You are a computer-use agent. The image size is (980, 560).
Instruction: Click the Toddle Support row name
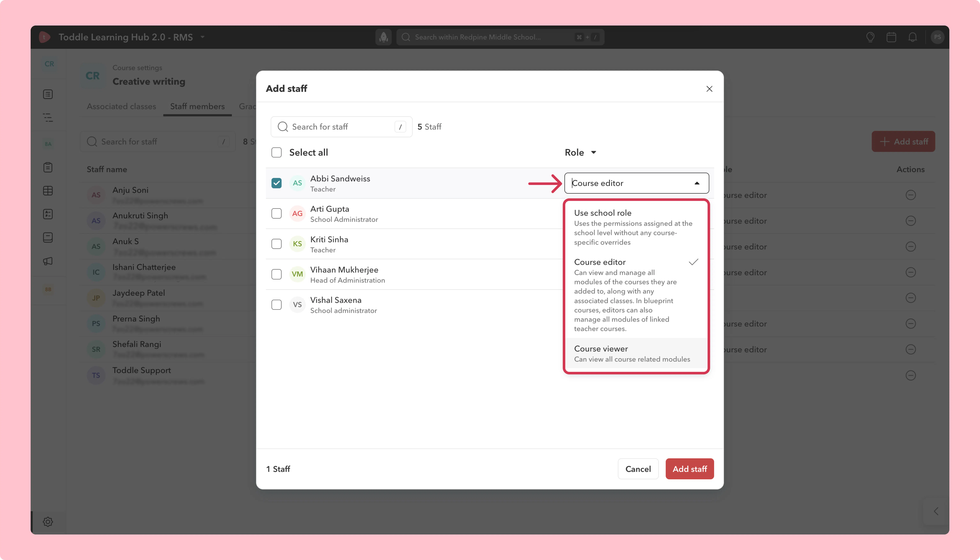(141, 370)
